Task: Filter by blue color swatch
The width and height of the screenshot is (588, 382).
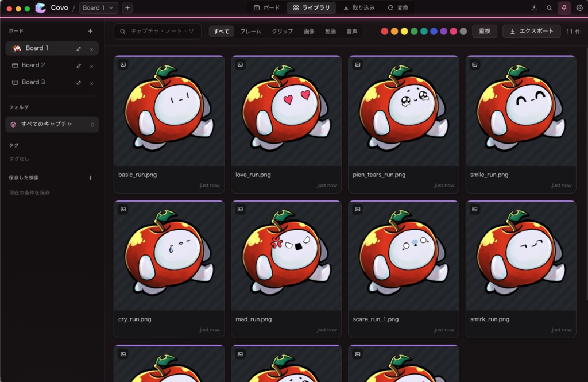Action: tap(434, 32)
